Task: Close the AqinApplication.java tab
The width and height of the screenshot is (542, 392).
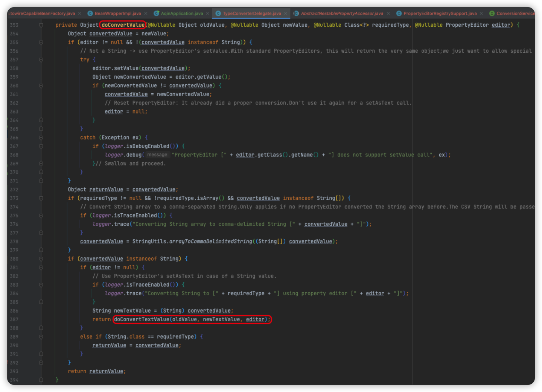Action: (x=207, y=14)
